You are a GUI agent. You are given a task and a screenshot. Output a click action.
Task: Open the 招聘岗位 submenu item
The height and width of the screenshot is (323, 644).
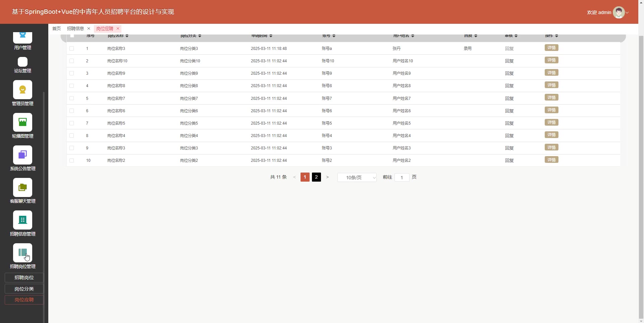[24, 277]
